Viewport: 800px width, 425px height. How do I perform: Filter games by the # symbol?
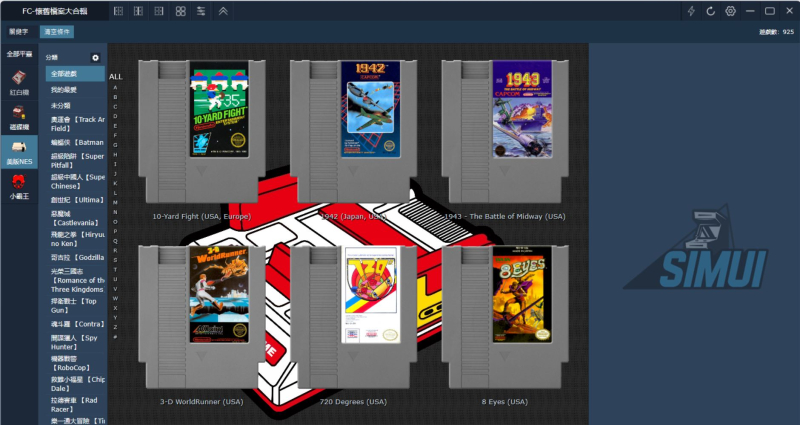(x=115, y=337)
